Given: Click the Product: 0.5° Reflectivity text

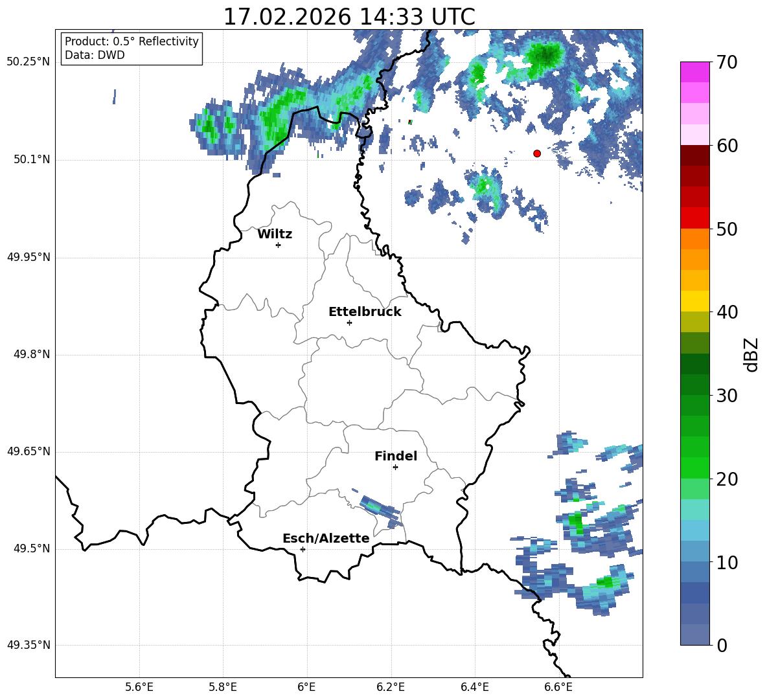Looking at the screenshot, I should [x=132, y=41].
